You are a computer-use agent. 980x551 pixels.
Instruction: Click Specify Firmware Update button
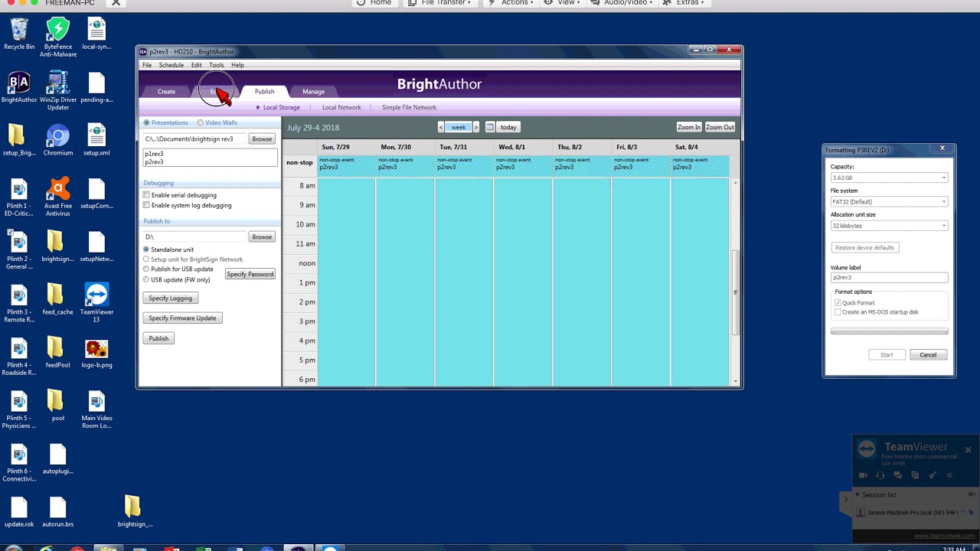tap(182, 318)
